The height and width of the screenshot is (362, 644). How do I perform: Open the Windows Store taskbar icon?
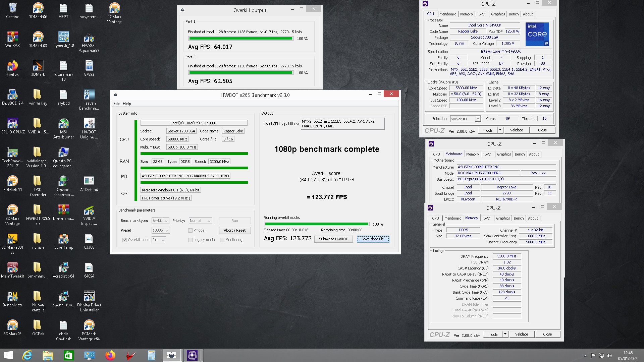pos(69,355)
